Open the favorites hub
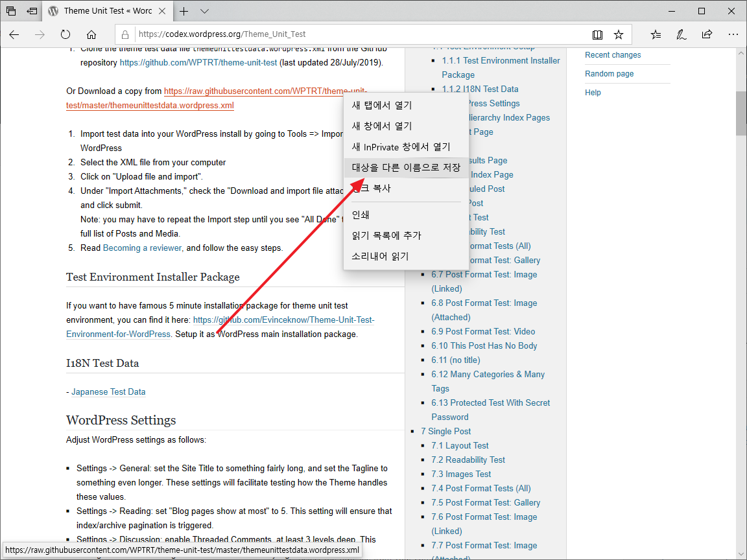 coord(656,34)
